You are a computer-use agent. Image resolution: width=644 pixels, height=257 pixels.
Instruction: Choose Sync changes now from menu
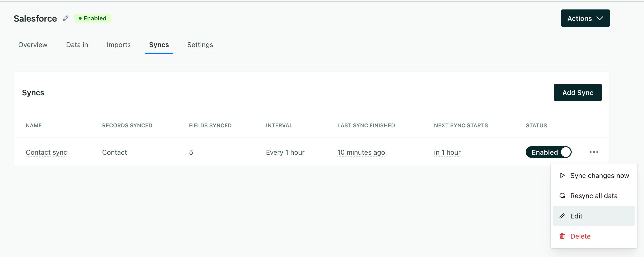(x=594, y=175)
